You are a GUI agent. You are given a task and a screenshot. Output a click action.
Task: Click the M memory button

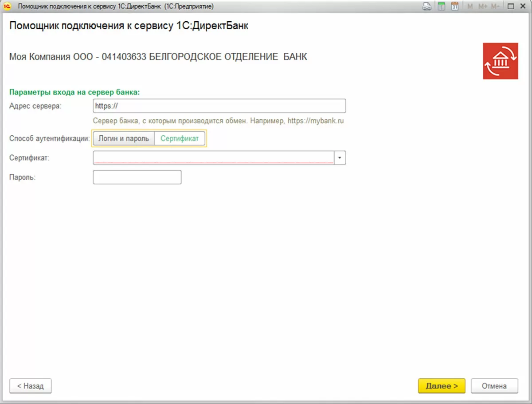pos(470,7)
